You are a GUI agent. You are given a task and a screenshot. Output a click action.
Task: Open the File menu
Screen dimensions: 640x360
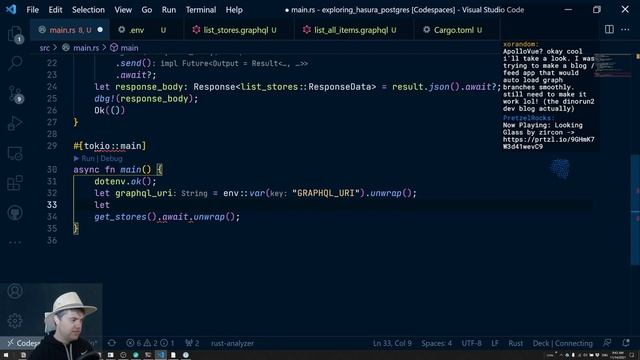coord(32,9)
